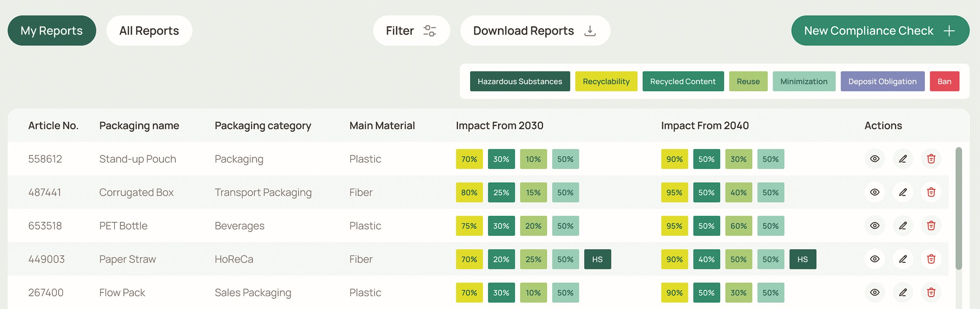Edit the Flow Pack report

tap(903, 292)
